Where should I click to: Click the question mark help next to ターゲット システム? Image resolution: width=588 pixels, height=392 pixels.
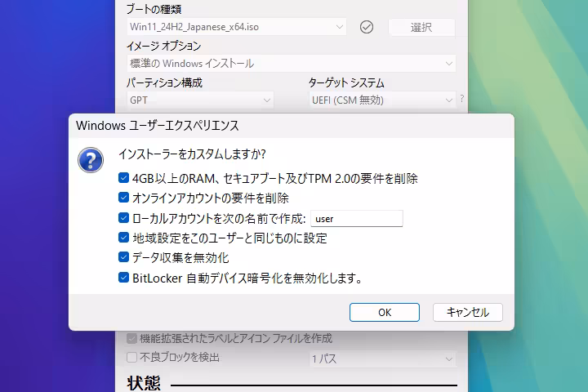tap(461, 99)
